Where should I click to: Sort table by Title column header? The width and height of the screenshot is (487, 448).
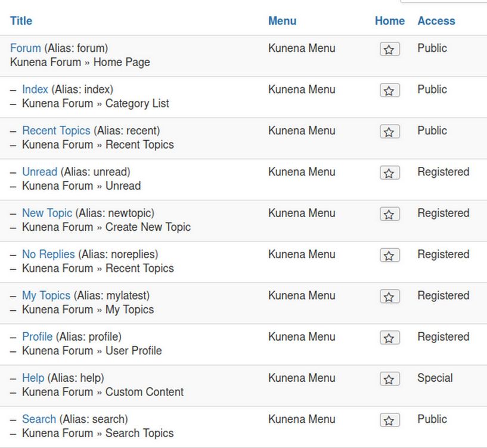pyautogui.click(x=21, y=21)
